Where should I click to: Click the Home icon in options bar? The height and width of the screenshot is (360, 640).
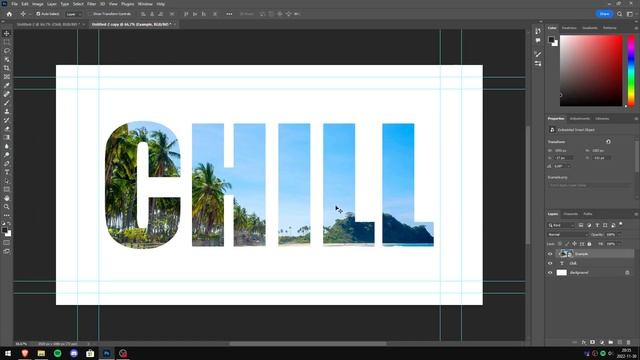[x=9, y=14]
